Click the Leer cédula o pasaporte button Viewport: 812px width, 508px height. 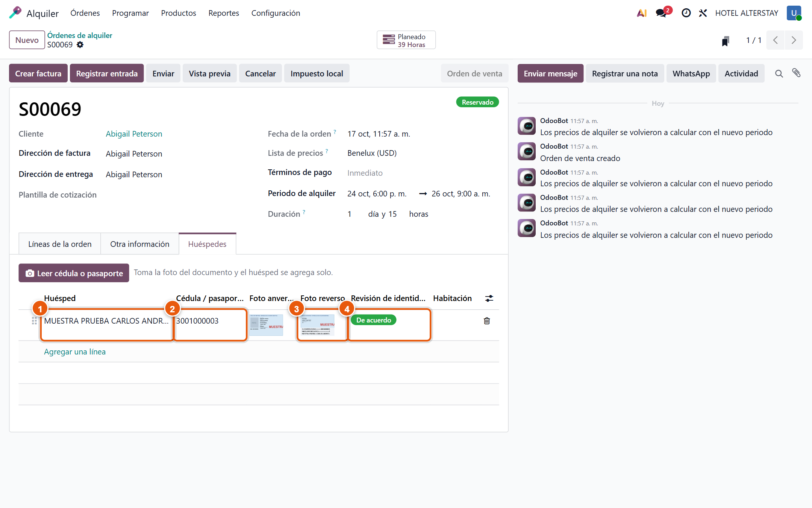[74, 273]
